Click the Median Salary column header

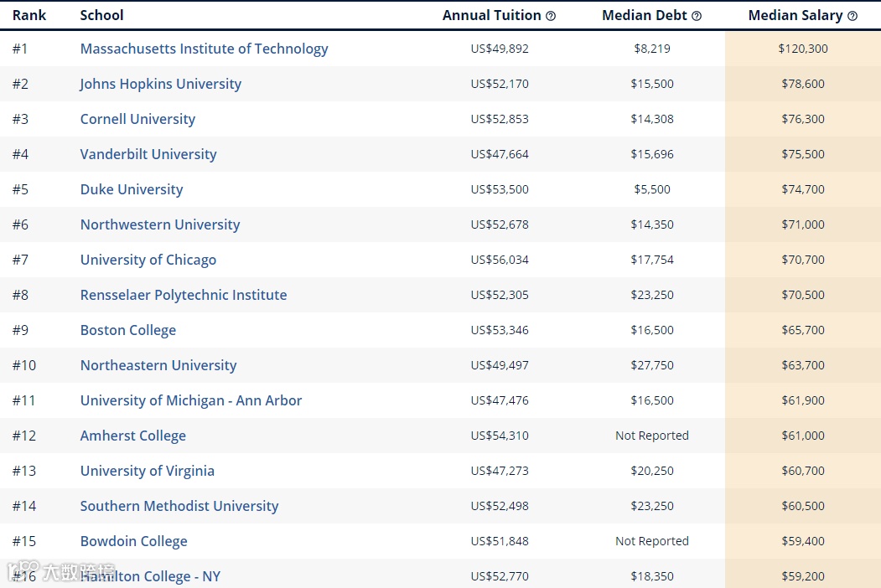[x=795, y=16]
